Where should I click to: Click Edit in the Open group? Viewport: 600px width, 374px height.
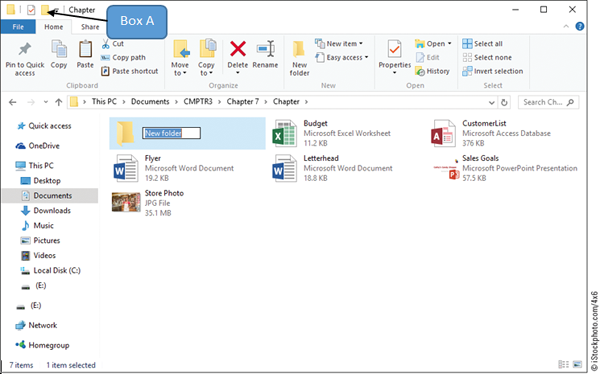[427, 57]
